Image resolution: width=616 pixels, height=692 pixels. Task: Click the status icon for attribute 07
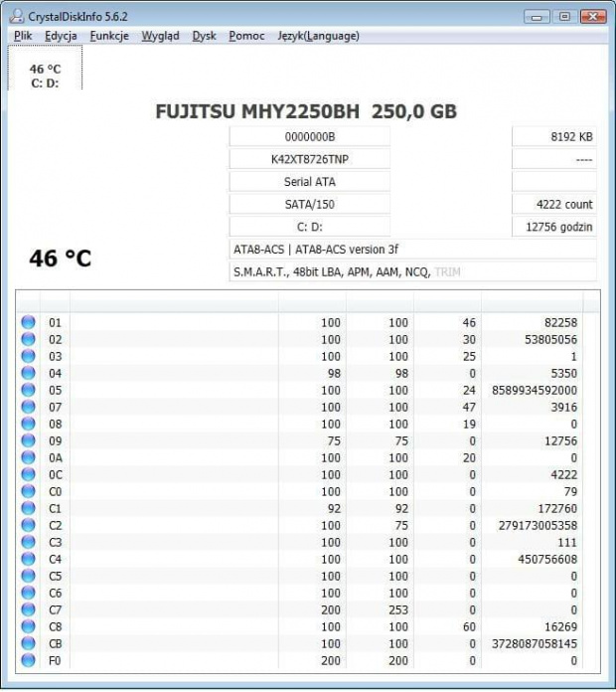(x=28, y=407)
